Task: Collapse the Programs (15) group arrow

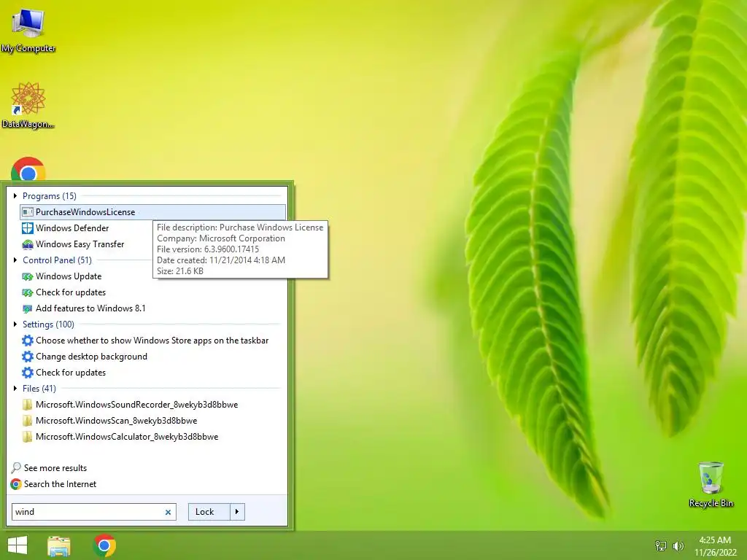Action: [x=15, y=195]
